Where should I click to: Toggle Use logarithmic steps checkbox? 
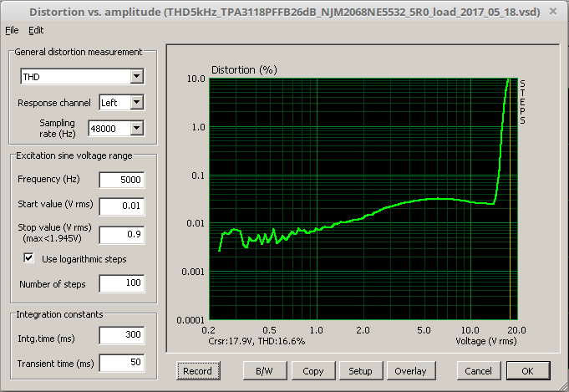click(29, 259)
